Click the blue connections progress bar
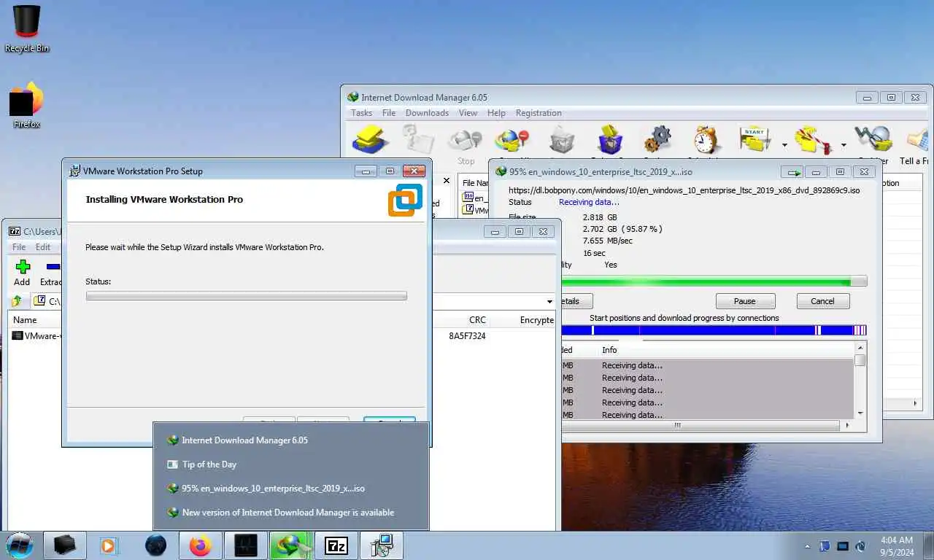934x560 pixels. (x=714, y=330)
